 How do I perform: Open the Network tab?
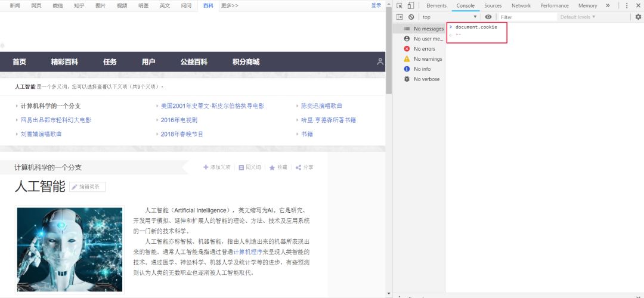521,6
